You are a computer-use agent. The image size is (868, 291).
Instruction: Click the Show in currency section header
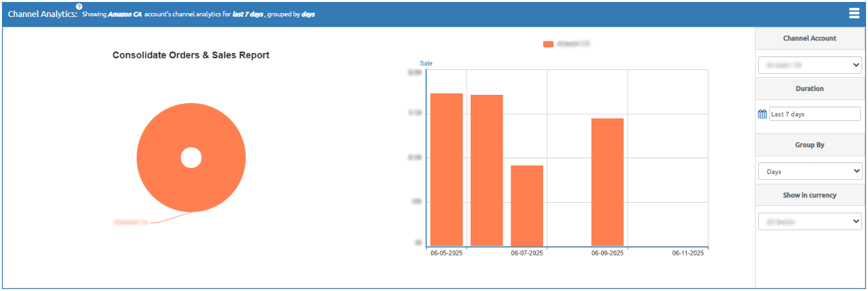(x=810, y=195)
